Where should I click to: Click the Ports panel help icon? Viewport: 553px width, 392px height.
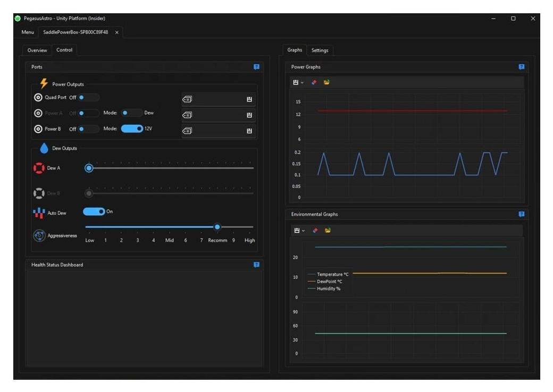pyautogui.click(x=256, y=67)
